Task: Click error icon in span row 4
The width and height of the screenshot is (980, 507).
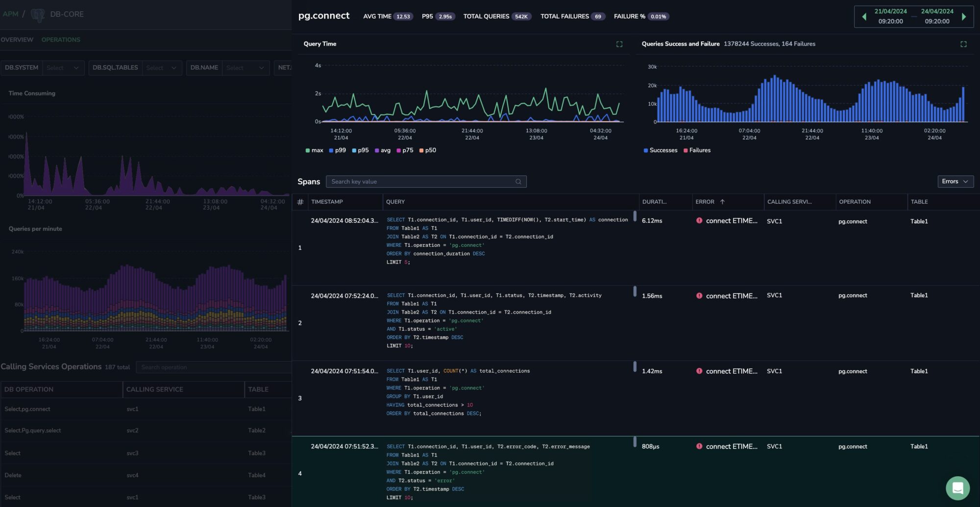Action: pyautogui.click(x=699, y=446)
